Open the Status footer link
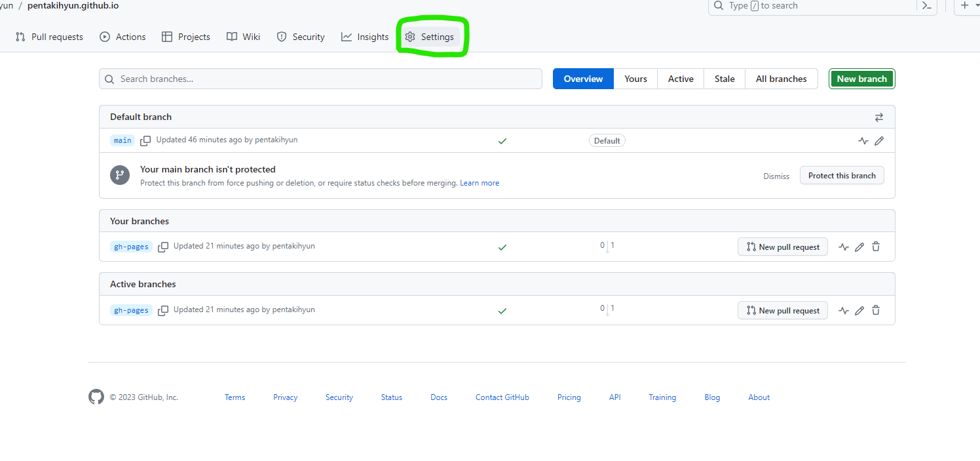This screenshot has width=980, height=461. [x=392, y=397]
